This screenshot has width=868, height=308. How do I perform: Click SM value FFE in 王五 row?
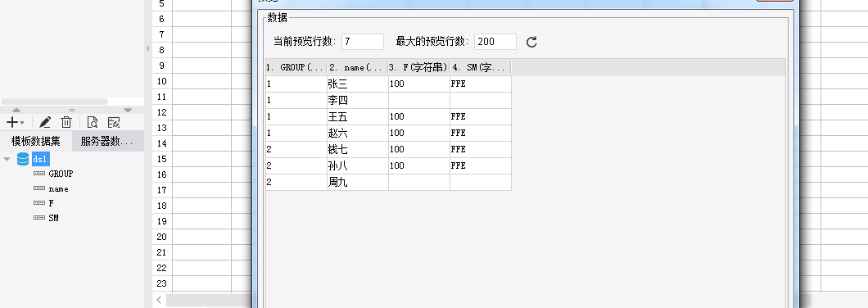[481, 117]
